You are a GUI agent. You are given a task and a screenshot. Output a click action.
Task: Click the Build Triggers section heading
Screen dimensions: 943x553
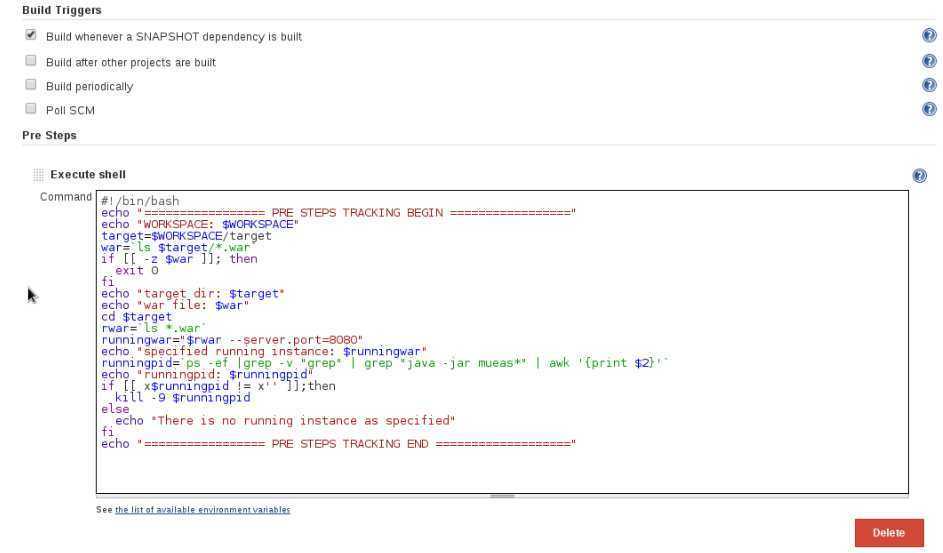[61, 10]
